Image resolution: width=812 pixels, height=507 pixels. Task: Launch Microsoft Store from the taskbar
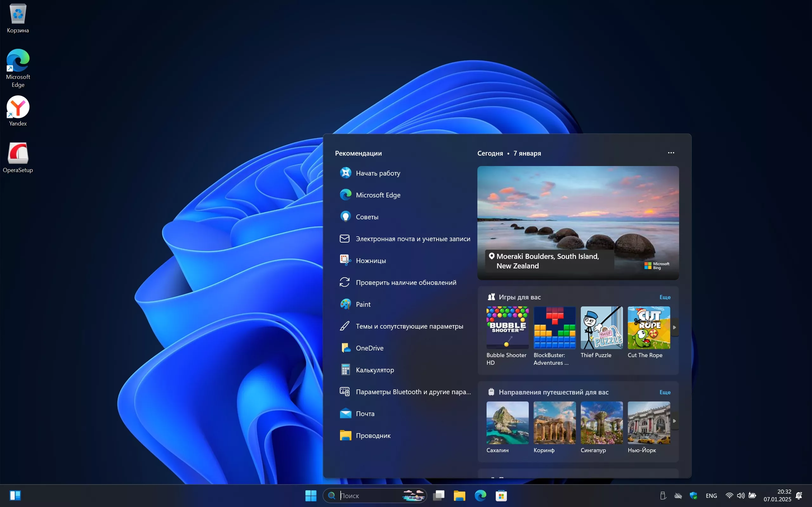[x=501, y=495]
